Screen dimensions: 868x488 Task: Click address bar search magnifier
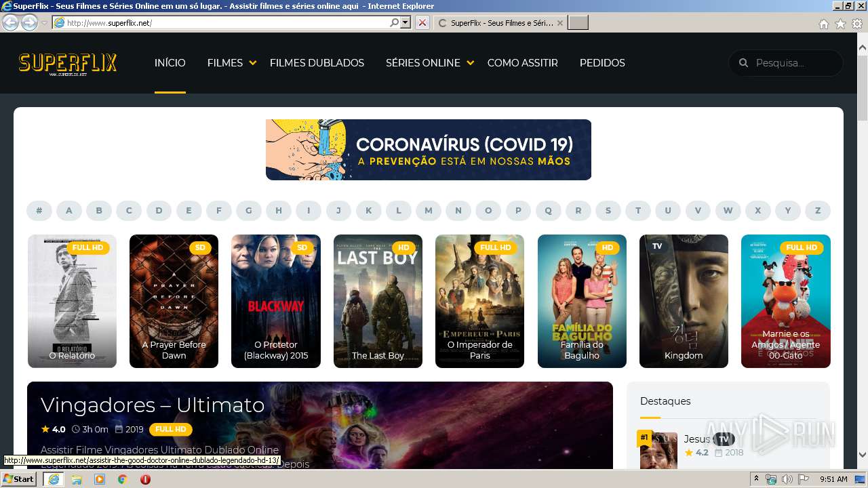pos(395,22)
